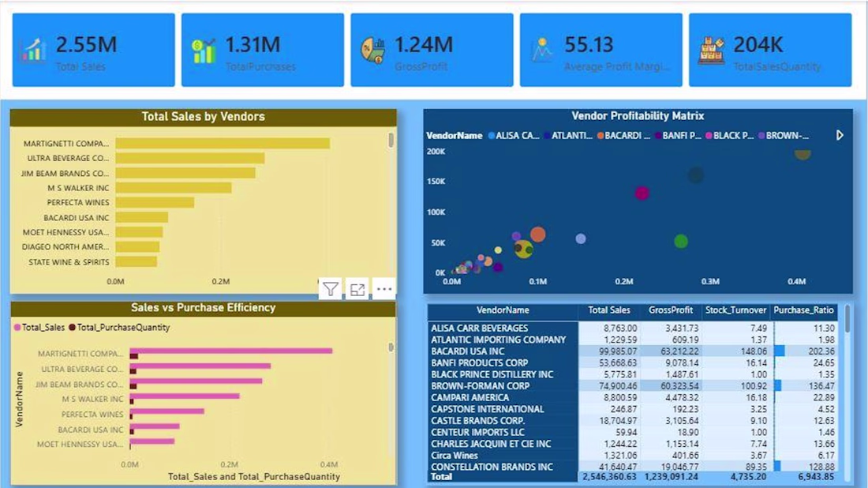Image resolution: width=868 pixels, height=488 pixels.
Task: Select the M S WALKER INC bar in Total Sales chart
Action: coord(174,188)
